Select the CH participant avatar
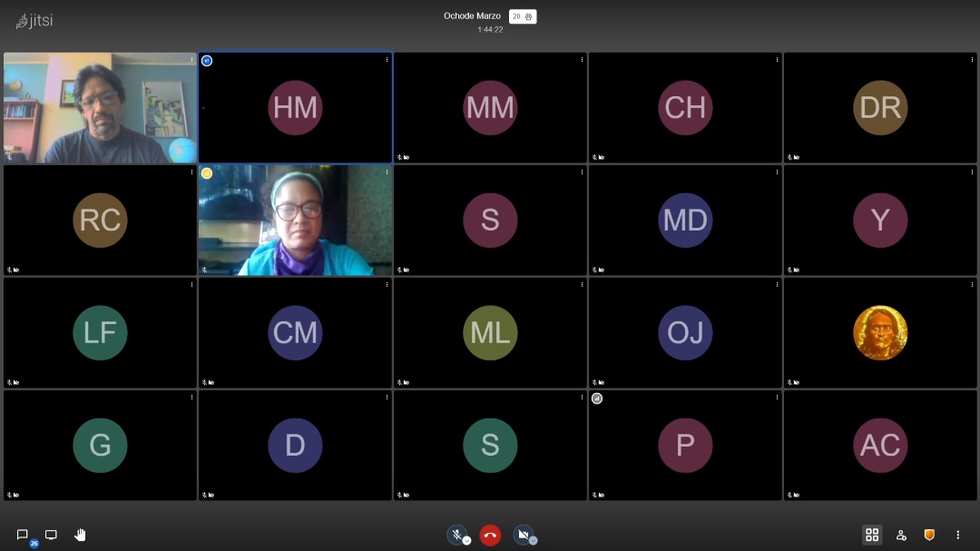 click(x=685, y=108)
